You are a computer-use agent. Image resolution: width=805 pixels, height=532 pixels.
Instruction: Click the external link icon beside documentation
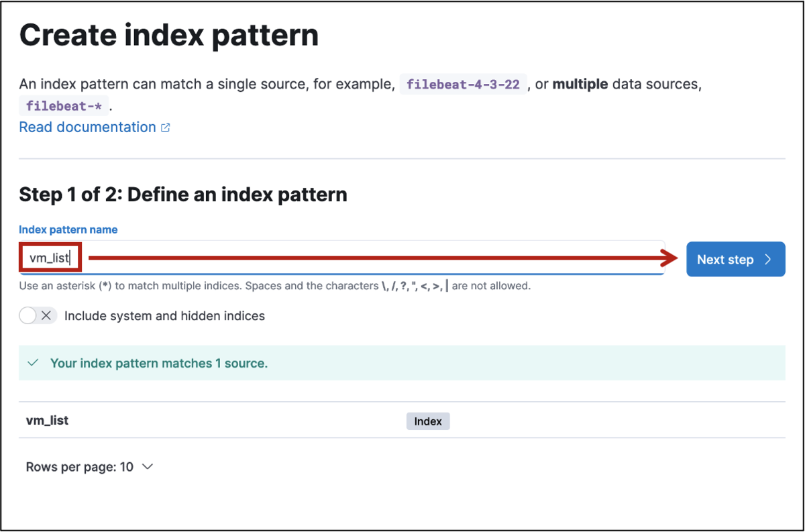tap(166, 128)
